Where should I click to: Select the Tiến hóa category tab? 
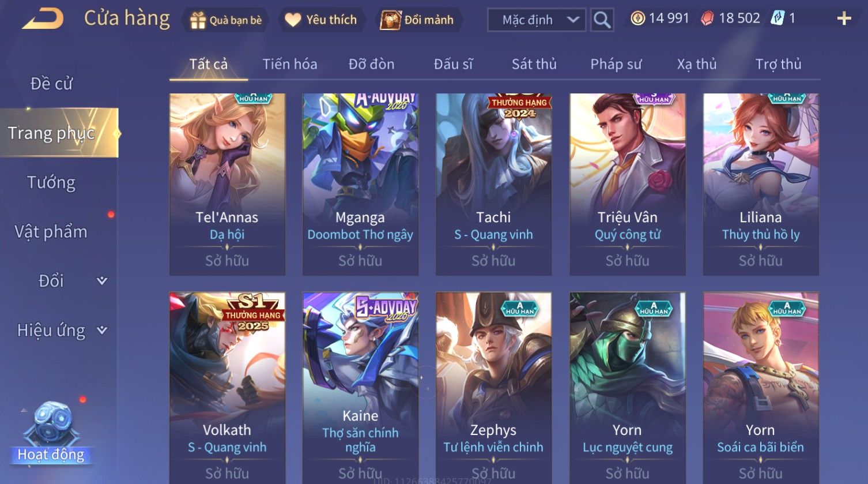(x=290, y=64)
